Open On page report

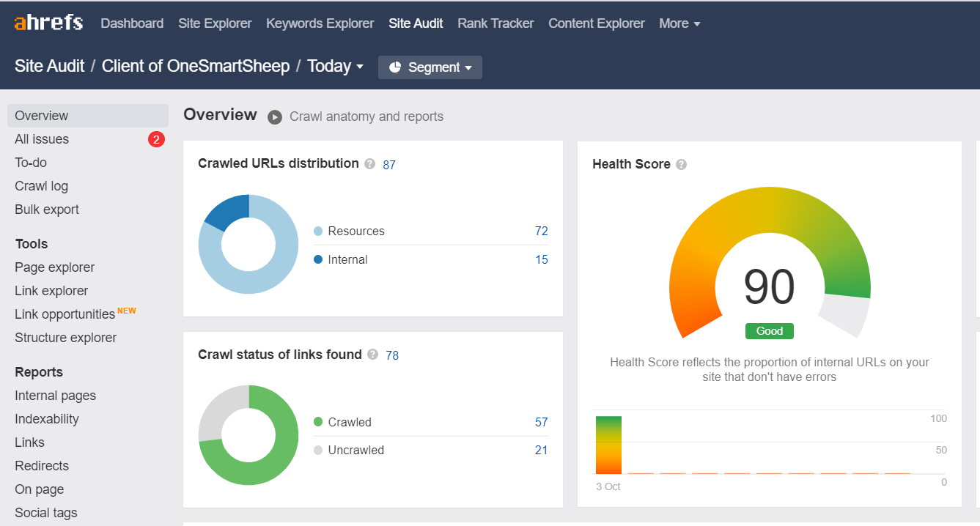[39, 489]
